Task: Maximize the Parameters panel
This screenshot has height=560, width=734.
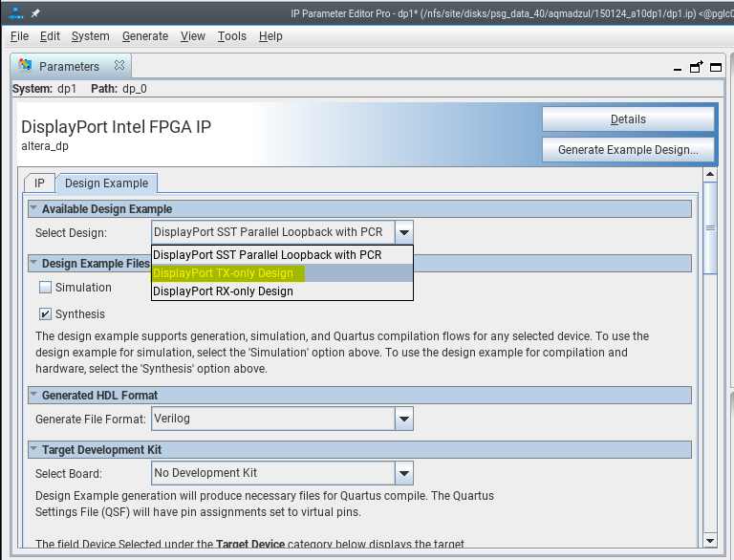Action: pyautogui.click(x=716, y=68)
